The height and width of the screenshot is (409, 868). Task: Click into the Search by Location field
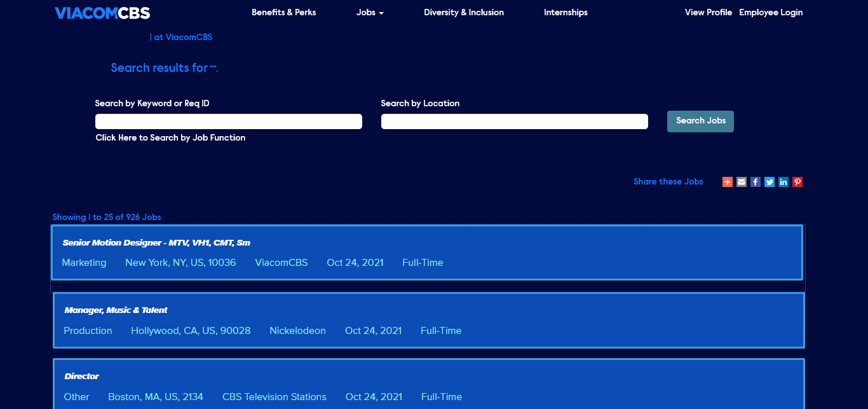515,121
